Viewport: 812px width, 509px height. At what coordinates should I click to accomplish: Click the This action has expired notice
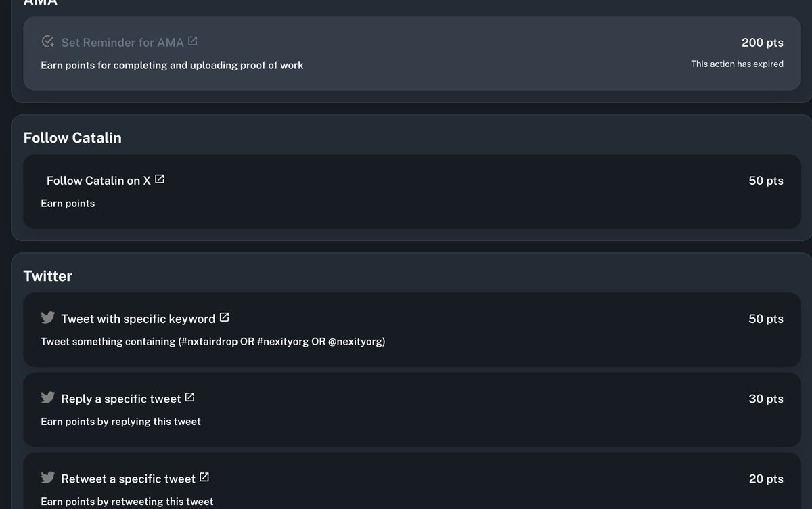(x=737, y=64)
